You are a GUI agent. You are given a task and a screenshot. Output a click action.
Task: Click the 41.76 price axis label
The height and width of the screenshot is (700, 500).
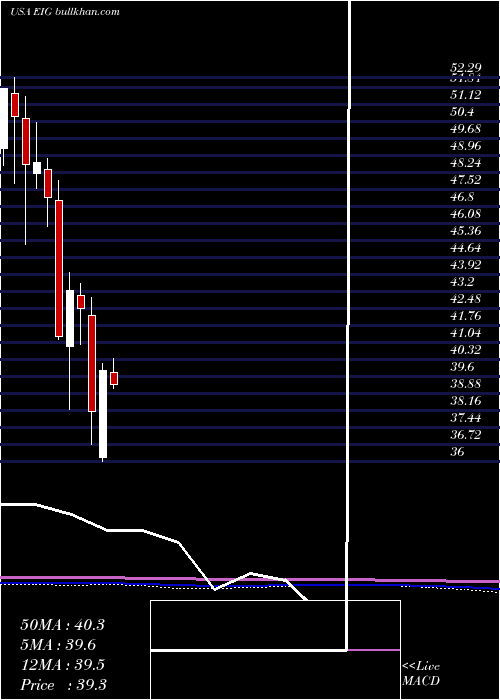[x=466, y=316]
